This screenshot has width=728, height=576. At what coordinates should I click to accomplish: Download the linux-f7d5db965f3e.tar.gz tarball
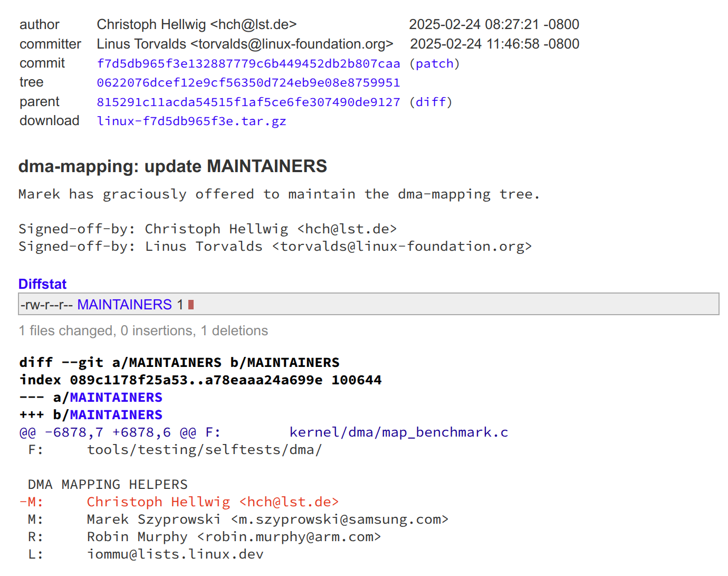click(191, 121)
